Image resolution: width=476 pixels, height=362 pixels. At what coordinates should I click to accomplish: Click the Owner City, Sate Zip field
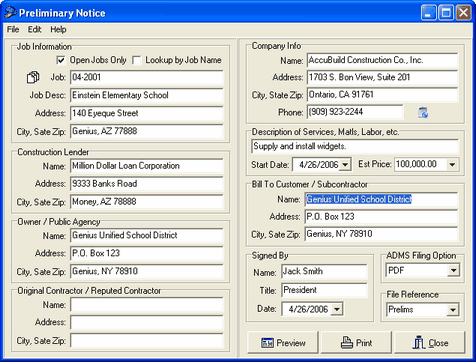(x=147, y=271)
